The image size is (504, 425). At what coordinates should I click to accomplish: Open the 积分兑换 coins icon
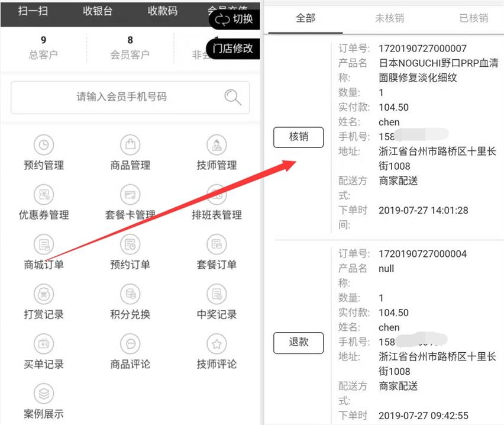[x=130, y=294]
